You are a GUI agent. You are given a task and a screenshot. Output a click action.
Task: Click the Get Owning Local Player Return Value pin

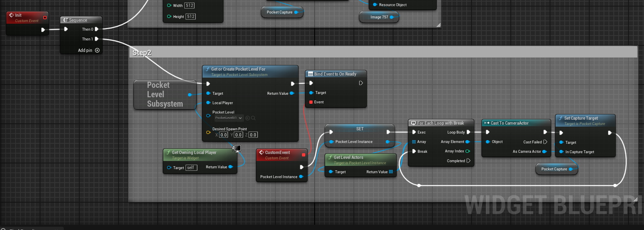point(230,167)
